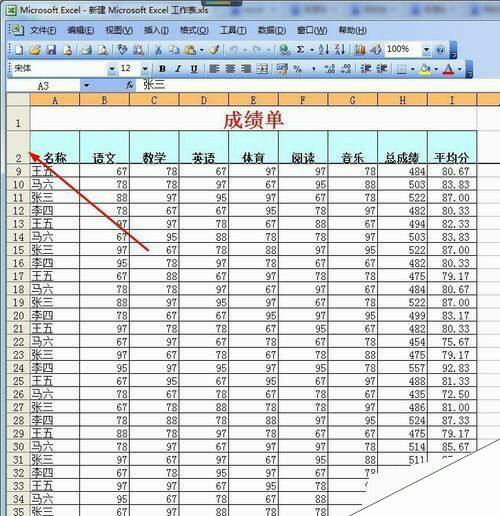The width and height of the screenshot is (500, 516).
Task: Apply percent style
Action: pos(298,69)
